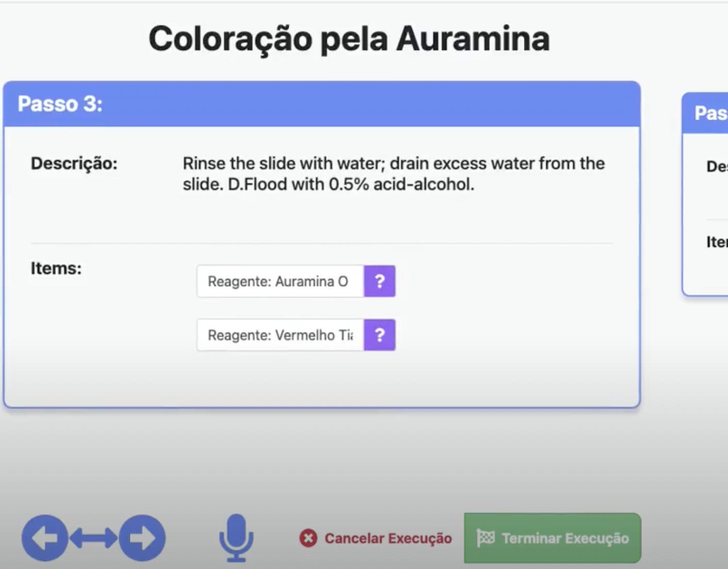Screen dimensions: 728x569
Task: Activate the microphone voice input
Action: tap(236, 538)
